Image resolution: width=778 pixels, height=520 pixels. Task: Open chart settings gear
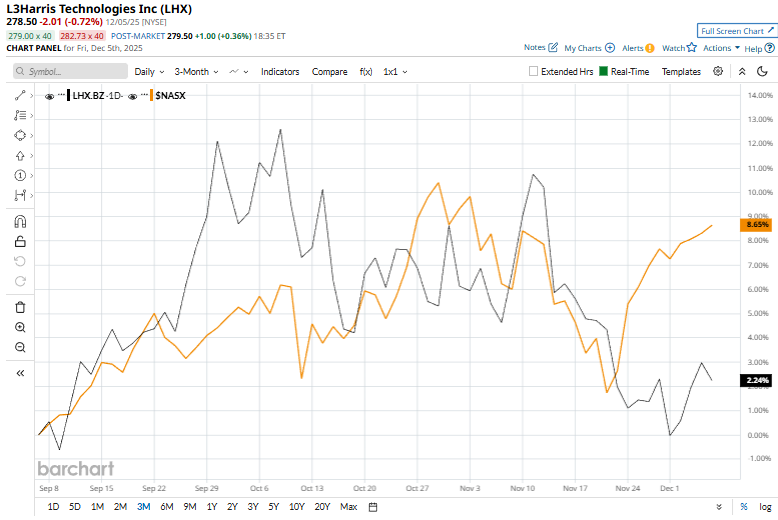click(718, 71)
